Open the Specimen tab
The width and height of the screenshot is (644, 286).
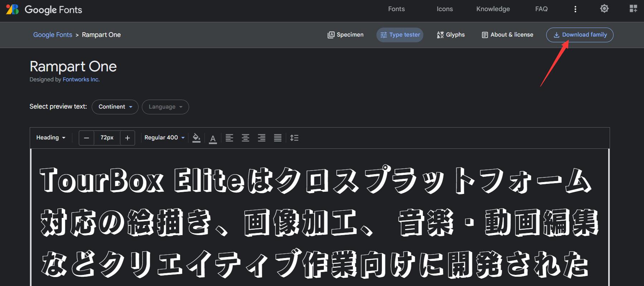pyautogui.click(x=345, y=35)
